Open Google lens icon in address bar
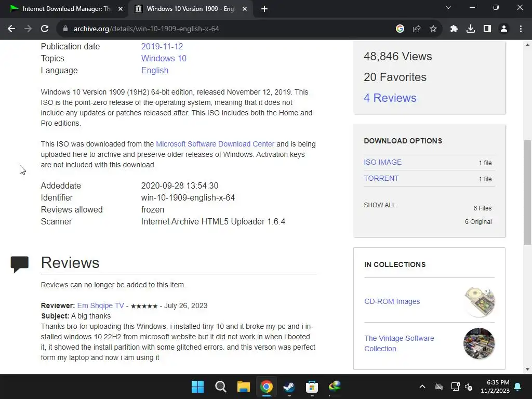This screenshot has height=399, width=532. tap(400, 29)
